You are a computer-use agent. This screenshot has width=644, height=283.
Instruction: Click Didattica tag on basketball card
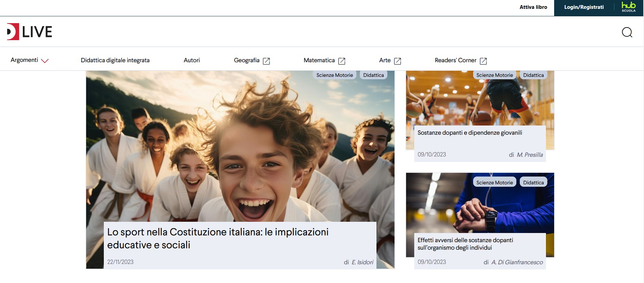coord(533,75)
